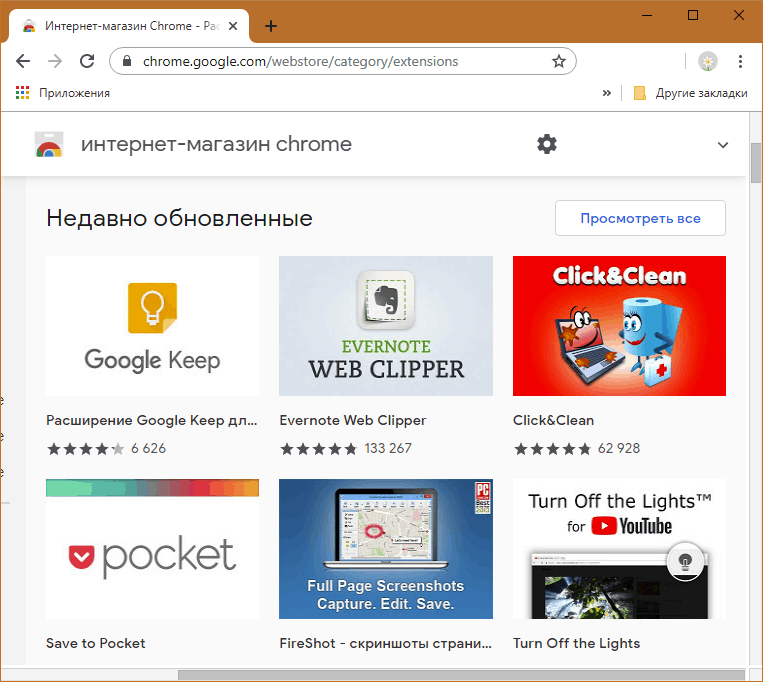Open the интернет-магазин chrome title link
This screenshot has width=763, height=682.
coord(216,144)
